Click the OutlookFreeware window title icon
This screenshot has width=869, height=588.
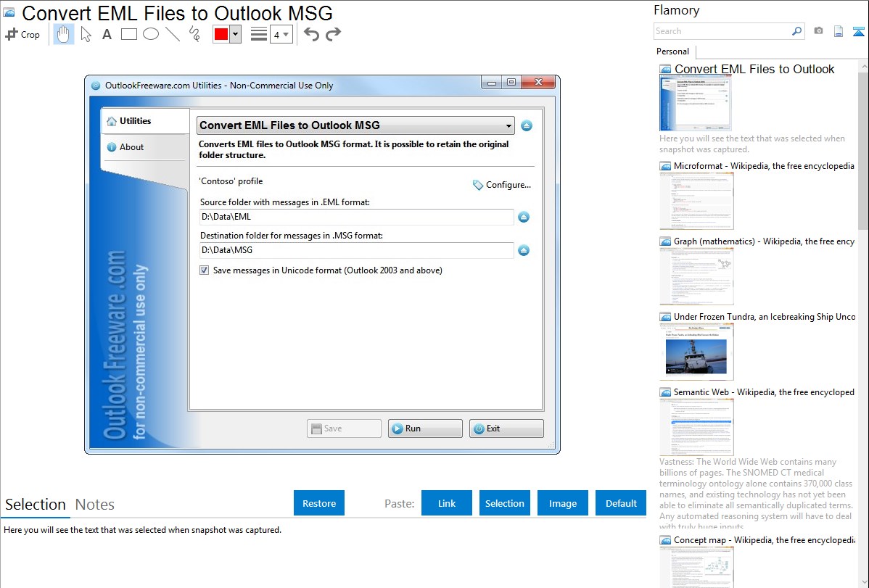[96, 86]
